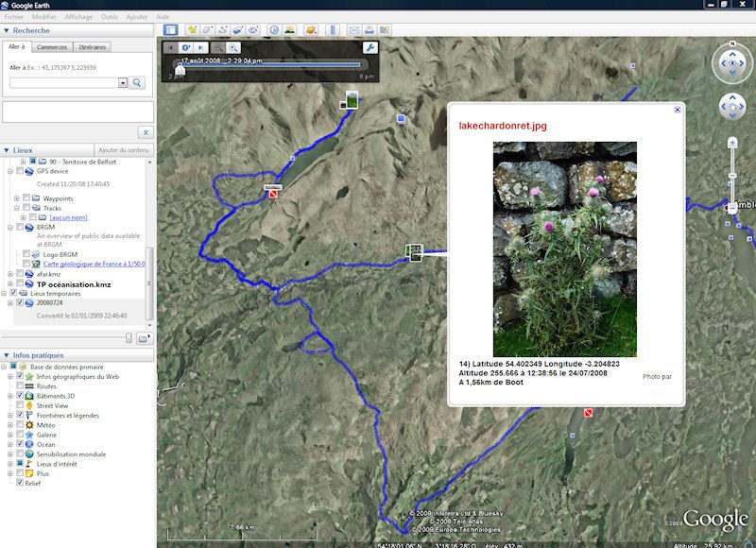
Task: Open the Ajouter menu
Action: (x=137, y=16)
